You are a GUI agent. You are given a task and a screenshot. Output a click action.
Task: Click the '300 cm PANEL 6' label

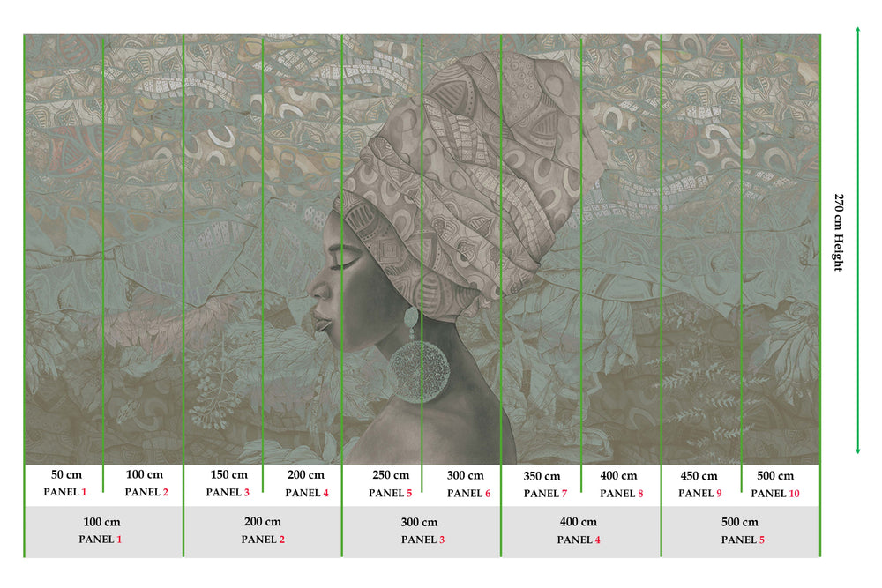pos(468,484)
